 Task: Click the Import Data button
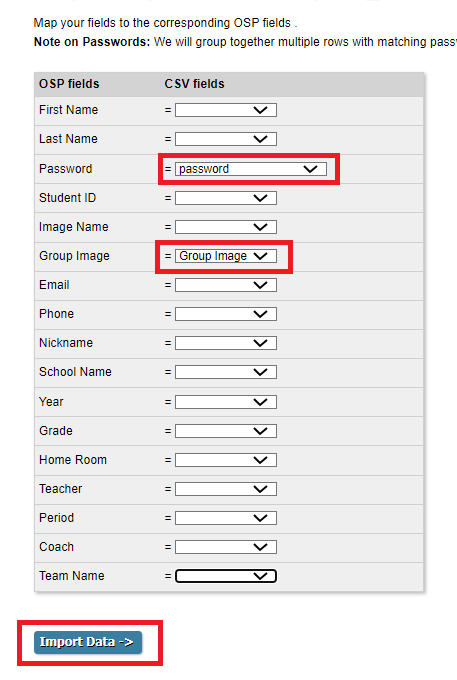pyautogui.click(x=88, y=642)
